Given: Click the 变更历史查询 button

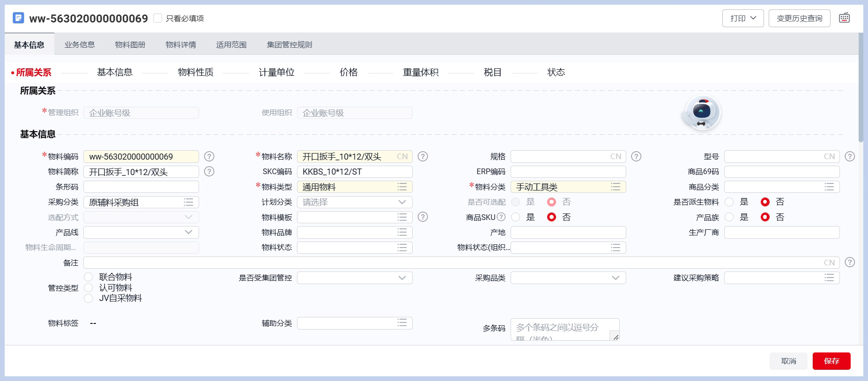Looking at the screenshot, I should pos(799,18).
